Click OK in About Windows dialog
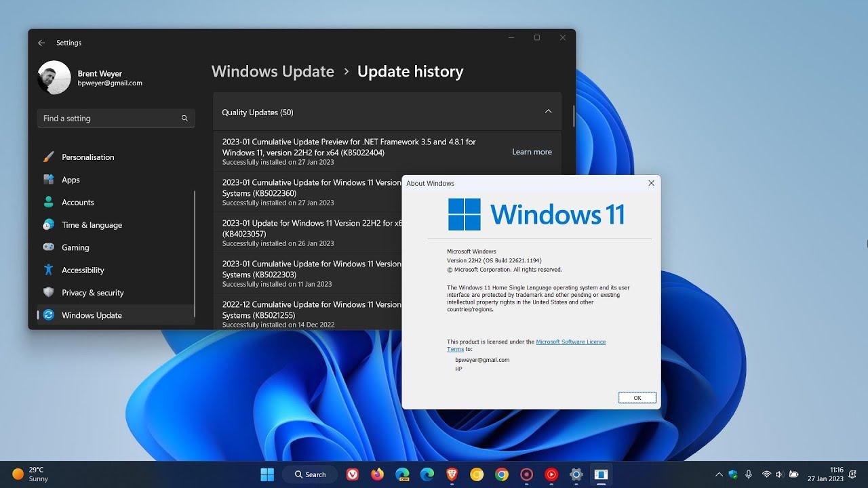 click(637, 398)
